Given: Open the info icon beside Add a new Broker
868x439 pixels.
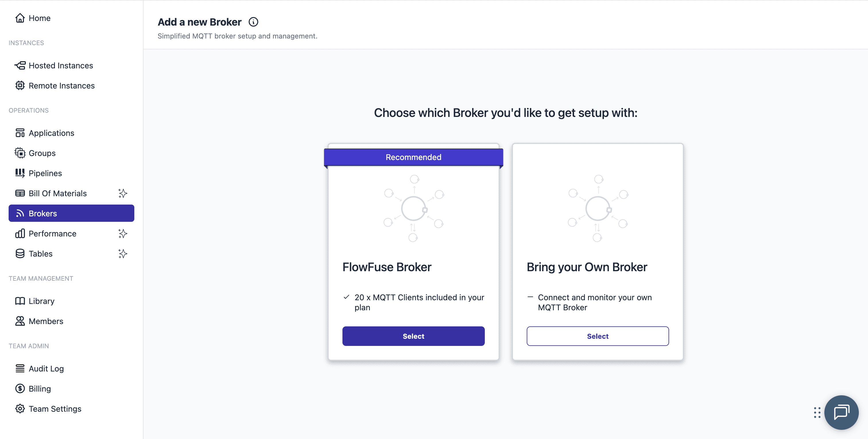Looking at the screenshot, I should (x=253, y=22).
